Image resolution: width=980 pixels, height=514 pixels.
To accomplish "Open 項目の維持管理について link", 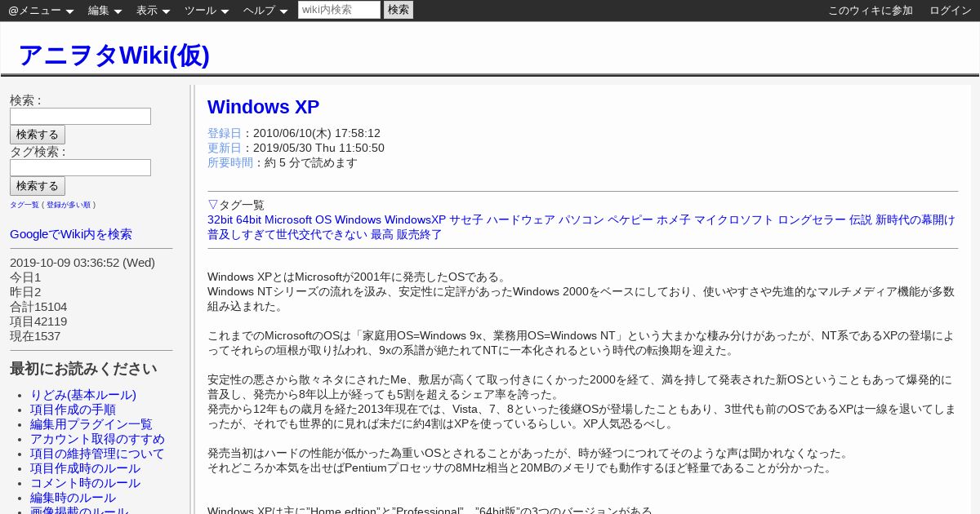I will pyautogui.click(x=97, y=454).
